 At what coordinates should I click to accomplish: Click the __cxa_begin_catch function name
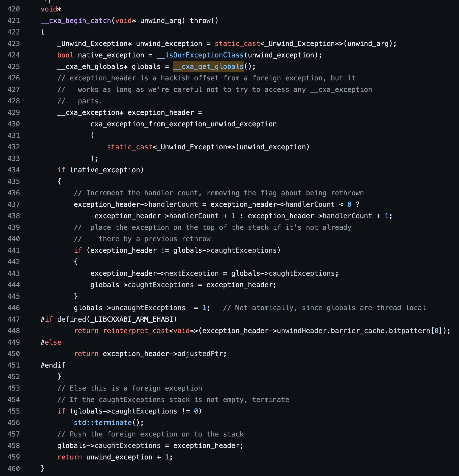click(x=76, y=21)
